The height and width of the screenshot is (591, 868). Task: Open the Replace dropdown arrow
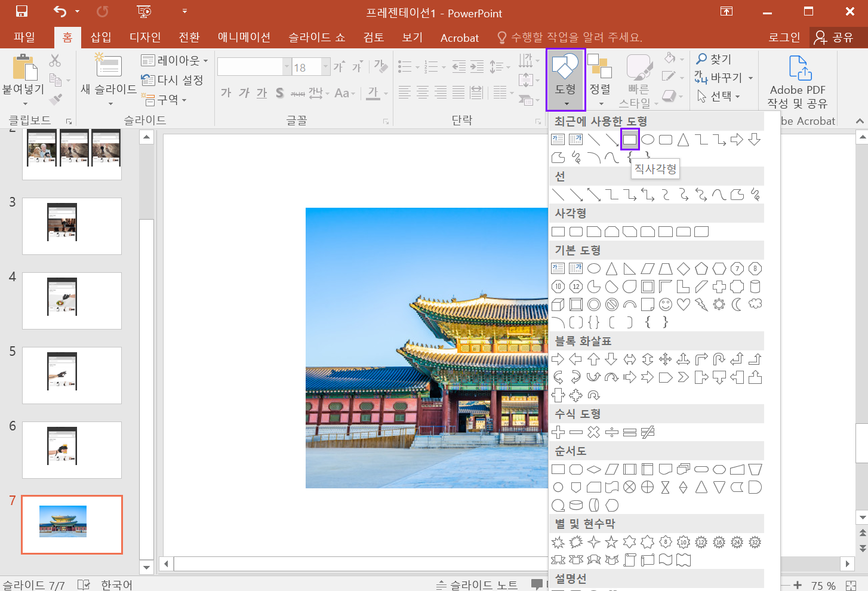[750, 78]
